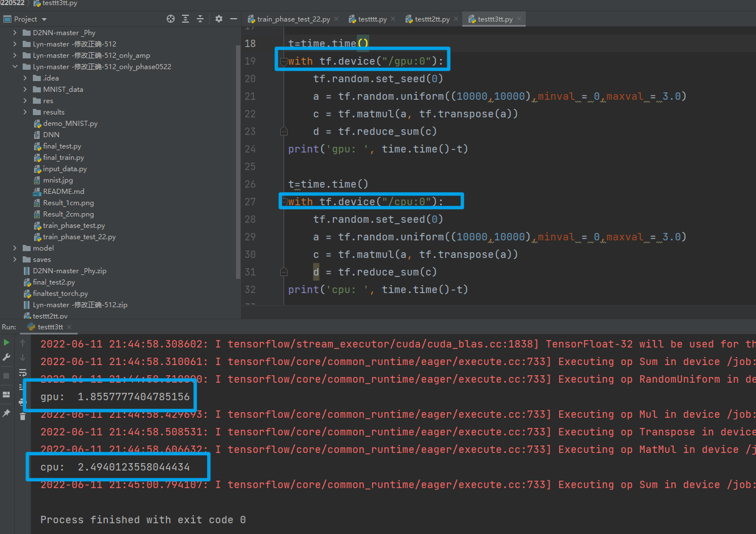Click the Stop process square icon
This screenshot has height=534, width=756.
tap(6, 376)
